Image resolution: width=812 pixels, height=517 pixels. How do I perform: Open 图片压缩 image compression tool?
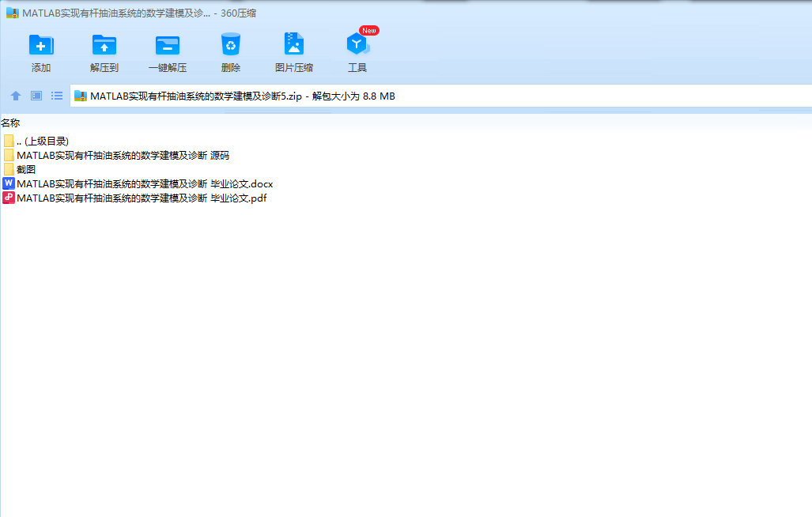pos(293,44)
